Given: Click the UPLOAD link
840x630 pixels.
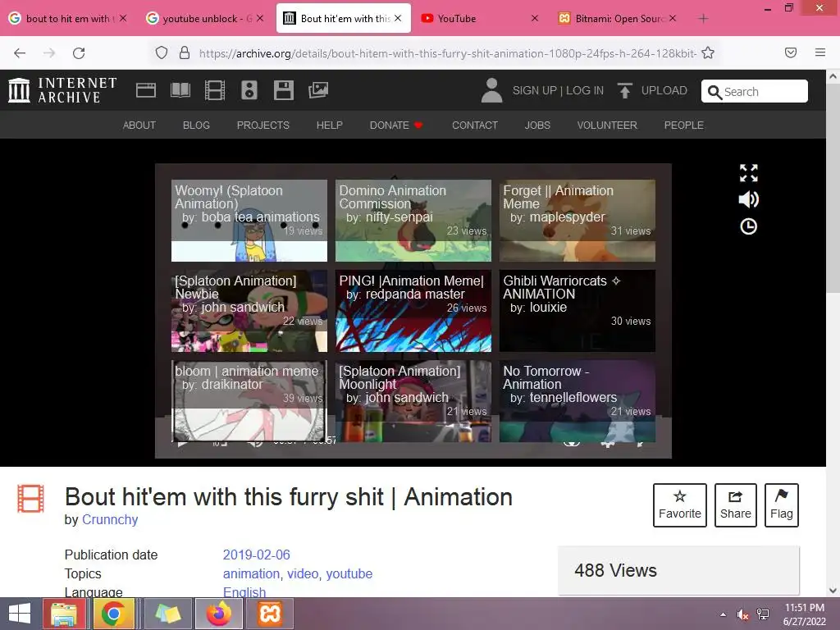Looking at the screenshot, I should pyautogui.click(x=652, y=90).
